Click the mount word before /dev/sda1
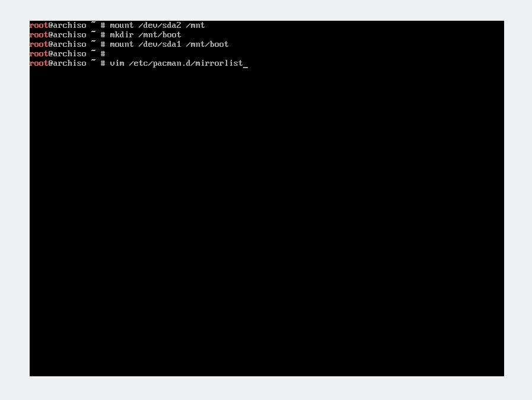This screenshot has height=400, width=532. [122, 44]
